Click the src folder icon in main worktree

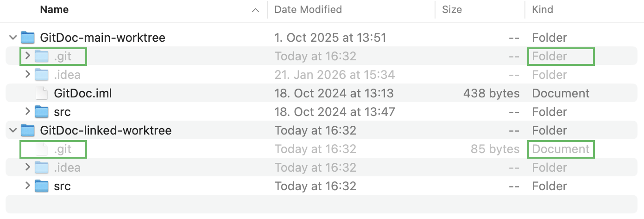(x=42, y=112)
